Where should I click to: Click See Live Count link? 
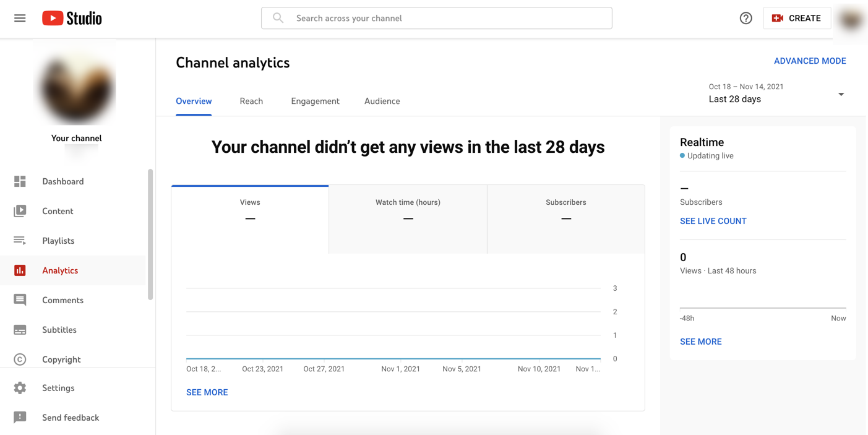point(713,221)
